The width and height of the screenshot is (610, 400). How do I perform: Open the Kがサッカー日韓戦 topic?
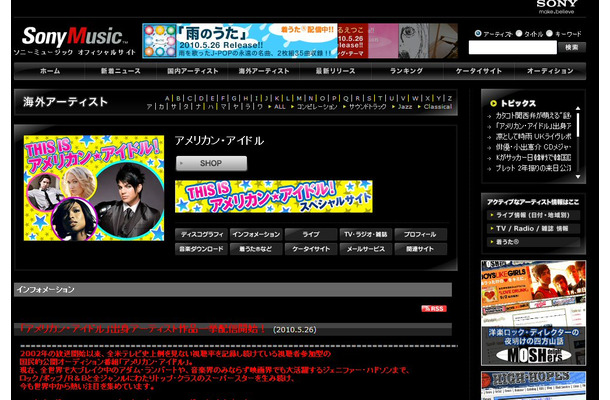click(533, 158)
